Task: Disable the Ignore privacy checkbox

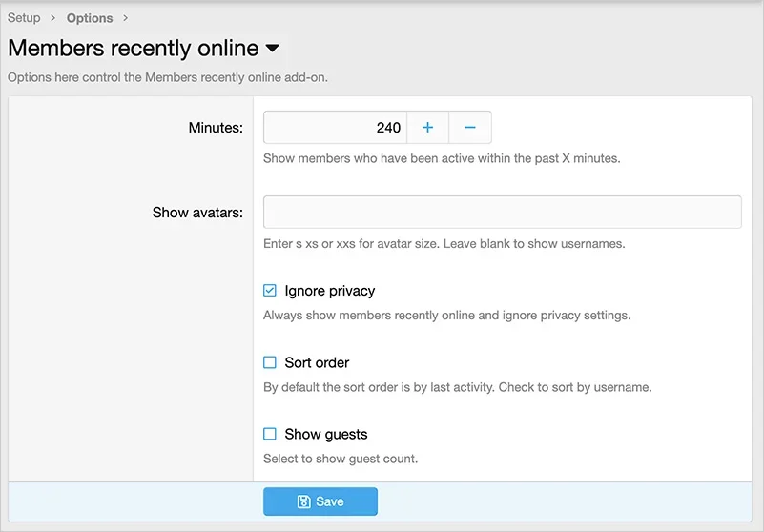Action: point(270,291)
